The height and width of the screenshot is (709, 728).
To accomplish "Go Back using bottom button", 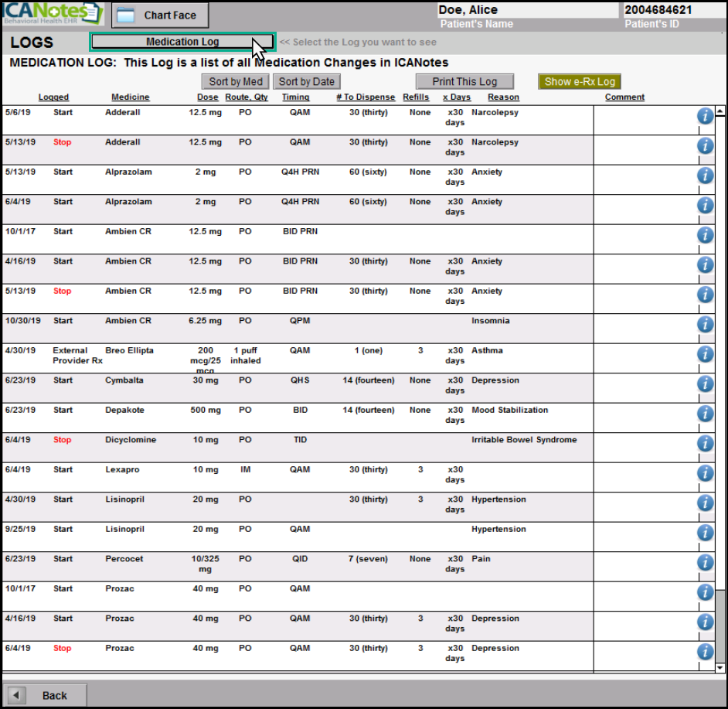I will (x=45, y=695).
